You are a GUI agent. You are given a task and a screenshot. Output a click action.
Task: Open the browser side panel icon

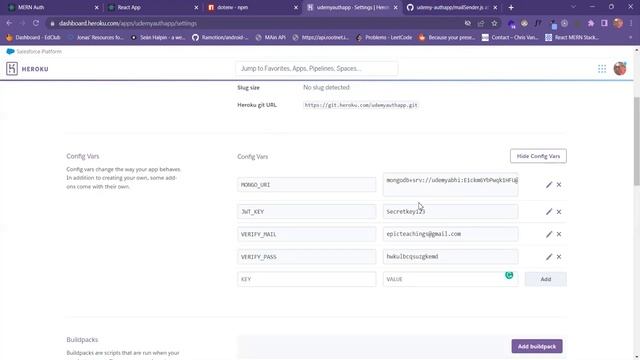[x=604, y=23]
